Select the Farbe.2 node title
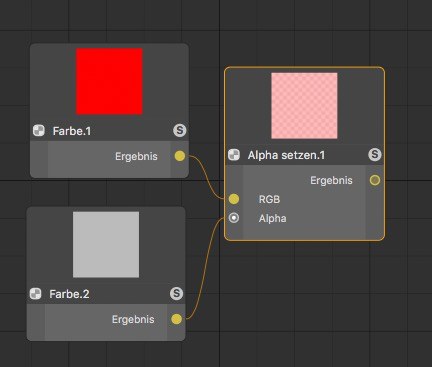The height and width of the screenshot is (367, 432). pyautogui.click(x=69, y=294)
